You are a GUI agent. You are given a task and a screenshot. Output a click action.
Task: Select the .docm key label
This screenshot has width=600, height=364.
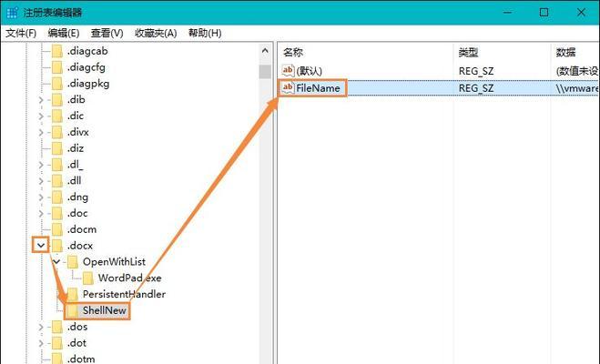82,229
